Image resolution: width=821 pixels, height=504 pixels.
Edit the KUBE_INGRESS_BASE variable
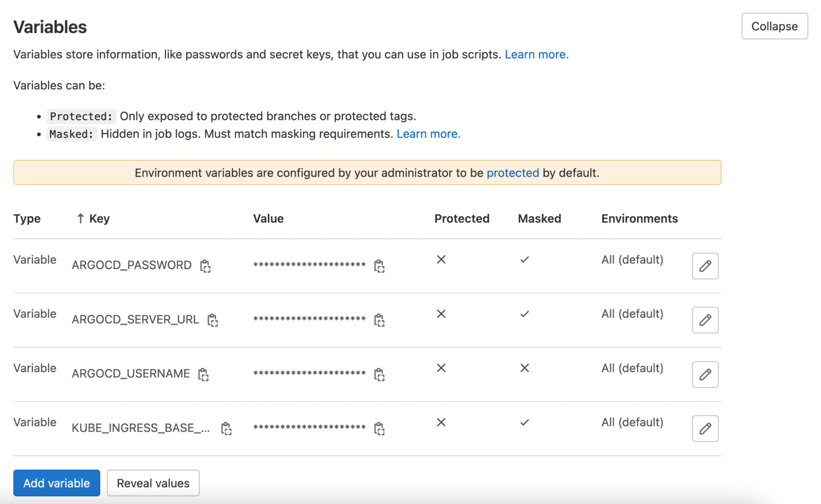(705, 428)
